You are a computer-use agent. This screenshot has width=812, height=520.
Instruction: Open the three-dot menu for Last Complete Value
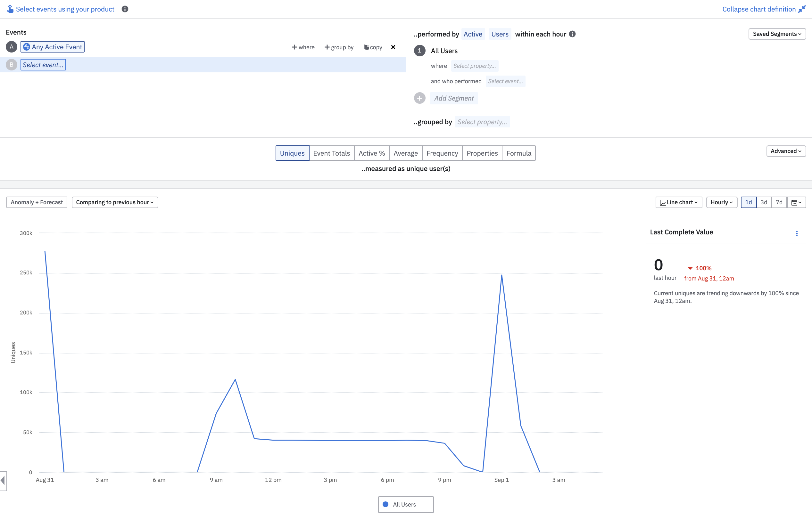[x=796, y=233]
